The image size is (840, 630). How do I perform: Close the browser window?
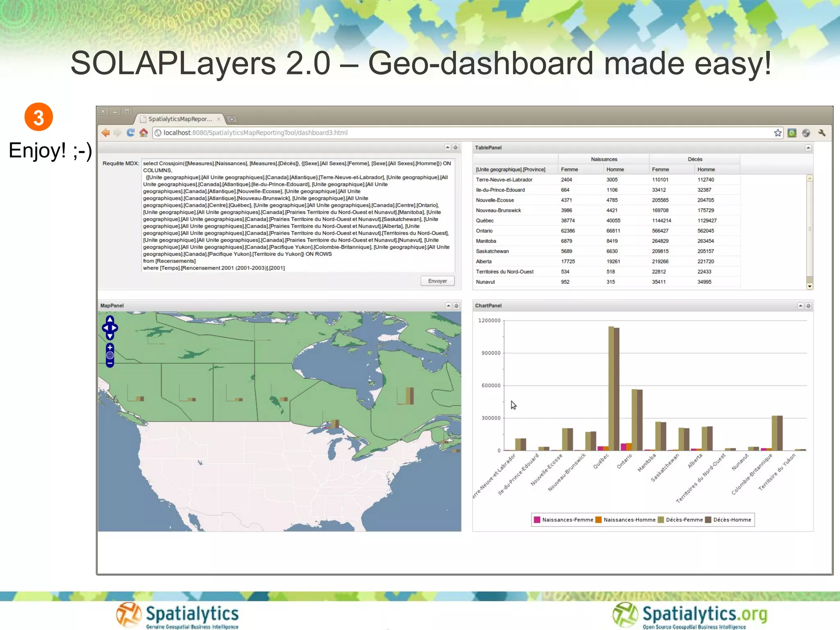coord(103,111)
